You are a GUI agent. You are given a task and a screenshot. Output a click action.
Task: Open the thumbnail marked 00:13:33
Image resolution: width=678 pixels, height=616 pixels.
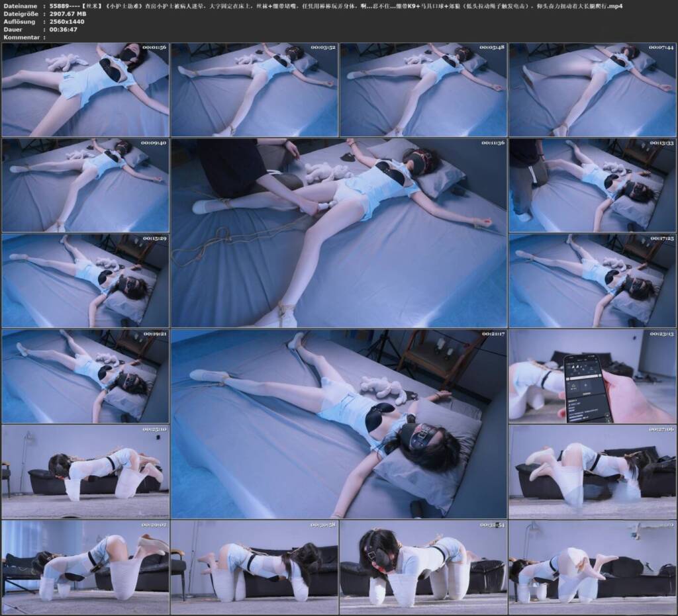pyautogui.click(x=593, y=185)
